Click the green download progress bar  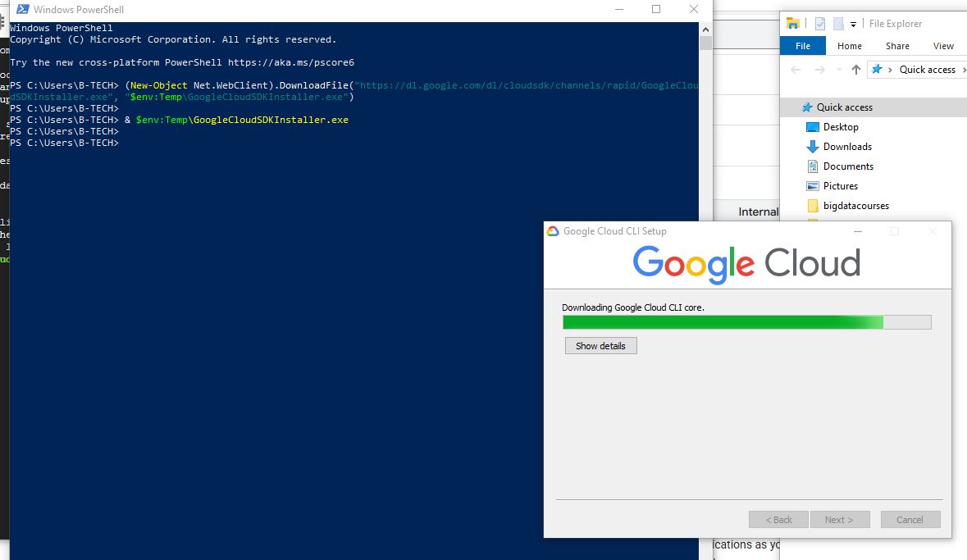(x=747, y=322)
